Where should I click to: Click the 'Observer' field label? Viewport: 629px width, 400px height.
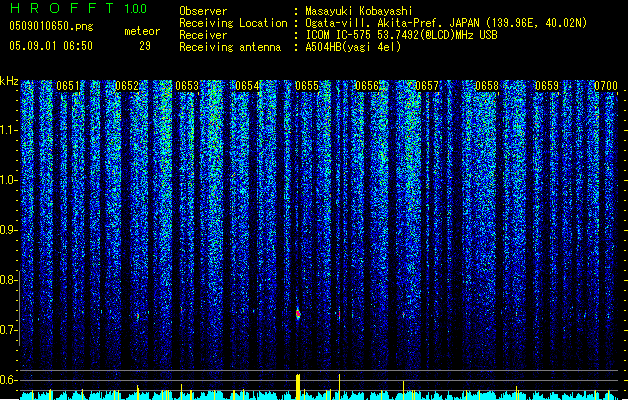(x=203, y=11)
